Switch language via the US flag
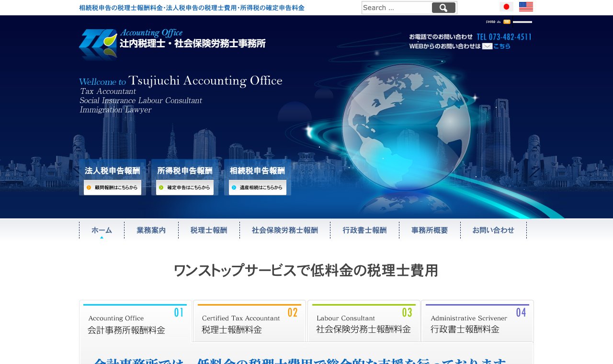 coord(526,7)
